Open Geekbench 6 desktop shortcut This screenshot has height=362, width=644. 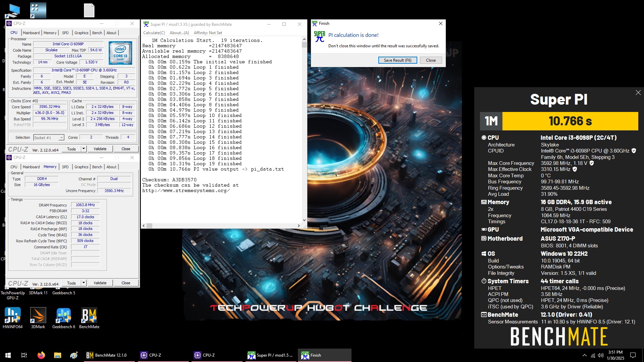click(x=64, y=318)
